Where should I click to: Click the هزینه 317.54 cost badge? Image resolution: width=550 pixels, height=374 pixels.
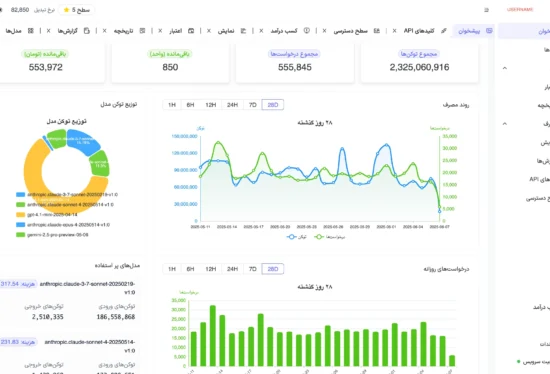click(x=18, y=284)
